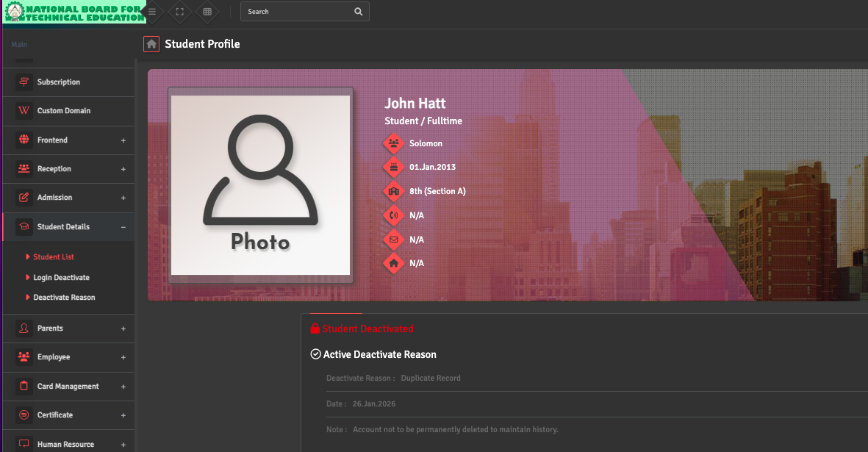The height and width of the screenshot is (452, 868).
Task: Expand the Frontend menu section
Action: point(123,140)
